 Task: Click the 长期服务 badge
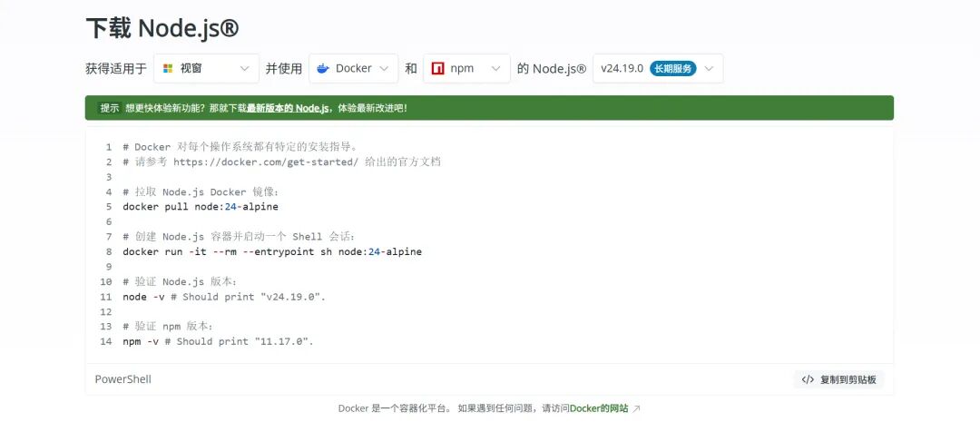click(x=673, y=69)
